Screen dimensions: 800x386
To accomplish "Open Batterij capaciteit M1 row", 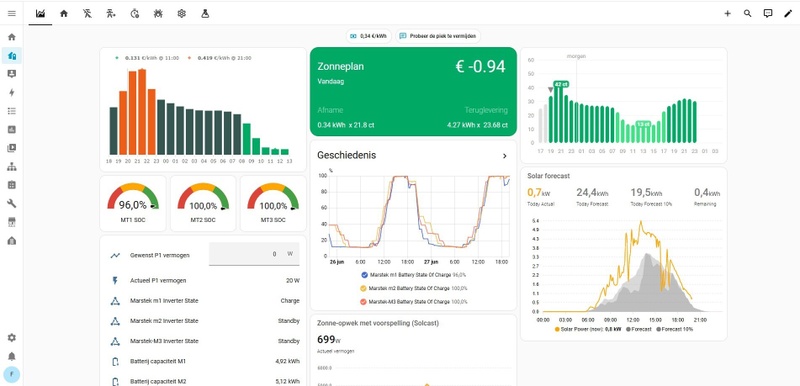I will 204,361.
